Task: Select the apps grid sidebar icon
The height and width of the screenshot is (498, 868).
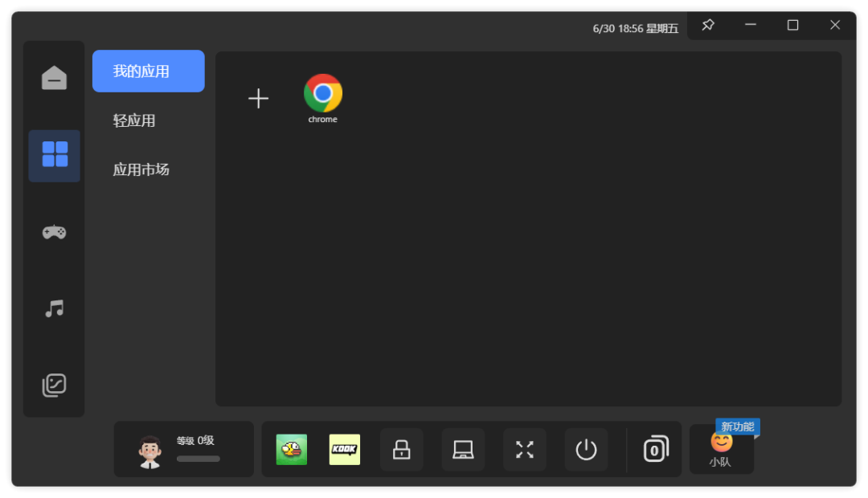Action: pos(55,154)
